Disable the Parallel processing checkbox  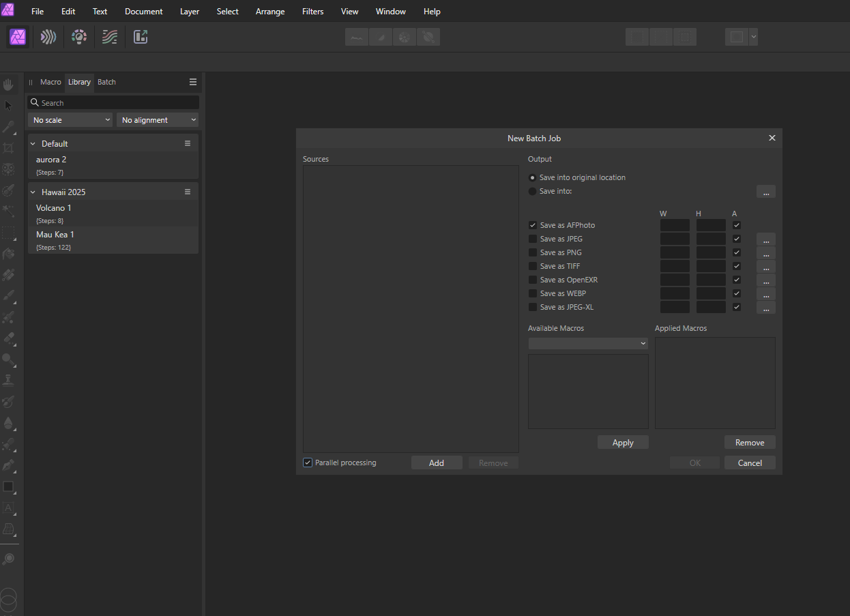click(308, 463)
